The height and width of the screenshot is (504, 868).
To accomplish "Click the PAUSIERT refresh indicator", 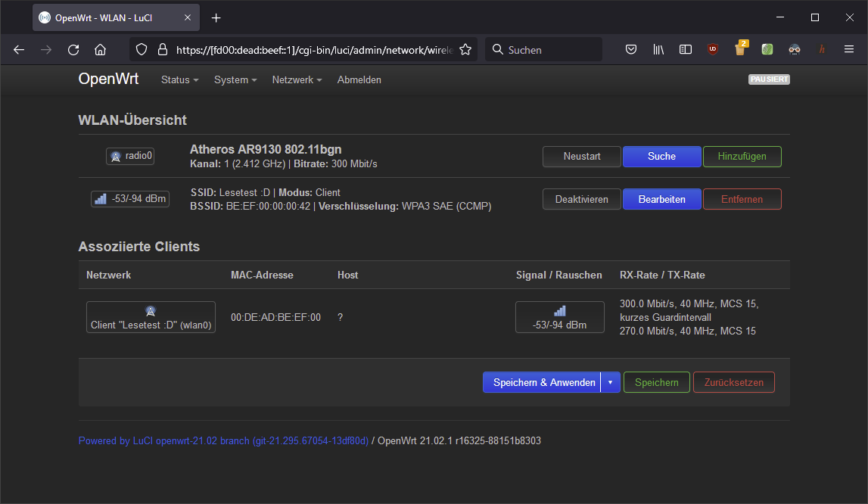I will 769,79.
